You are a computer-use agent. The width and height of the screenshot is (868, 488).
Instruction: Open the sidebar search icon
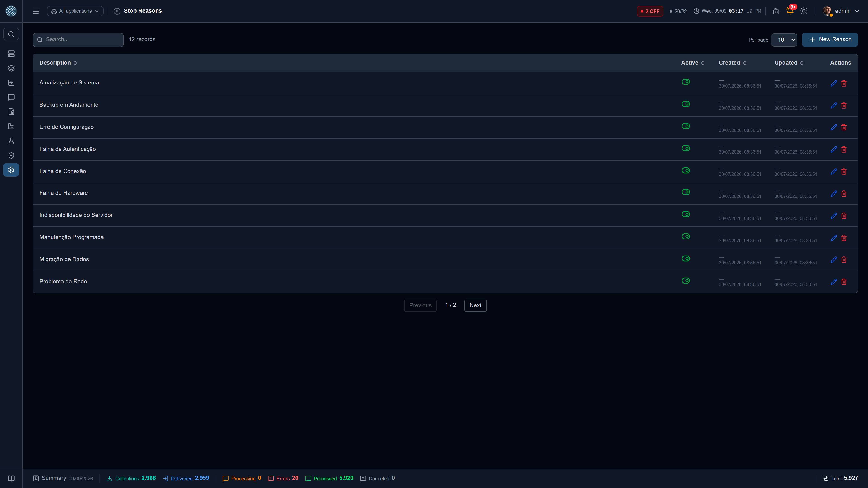11,34
